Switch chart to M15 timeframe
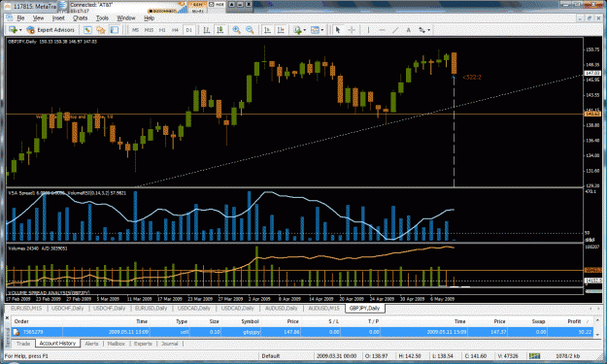The width and height of the screenshot is (607, 364). tap(149, 30)
